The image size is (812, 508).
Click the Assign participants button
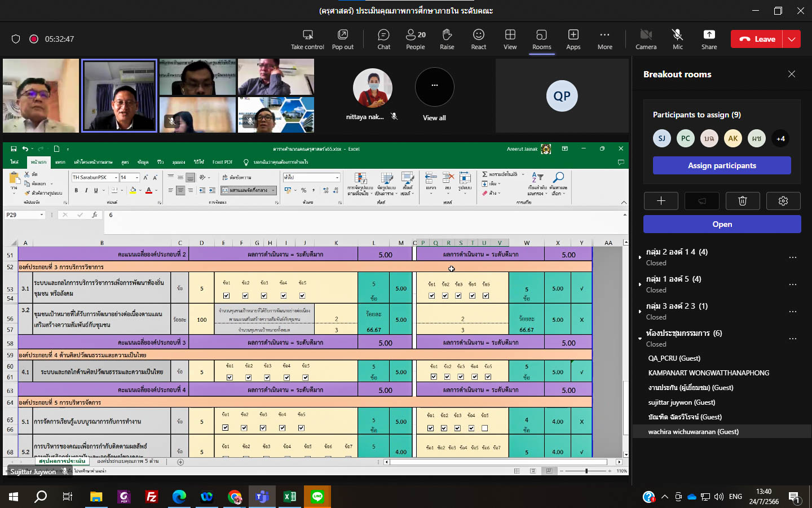(x=722, y=165)
